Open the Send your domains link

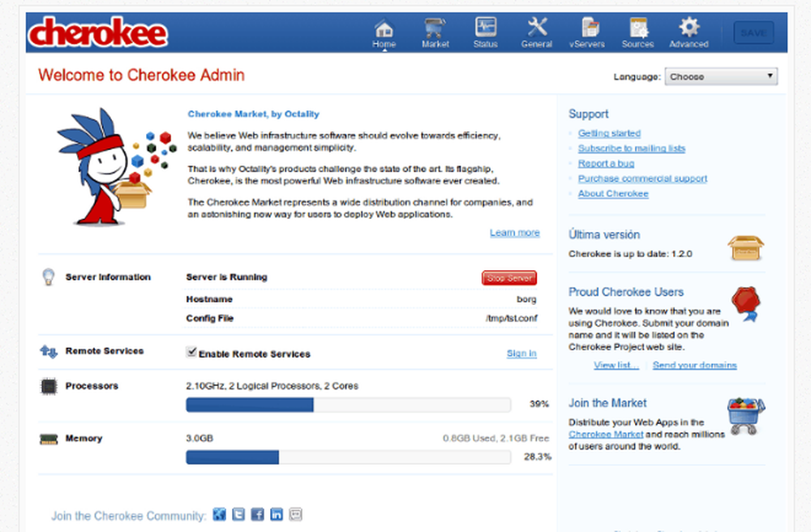(695, 365)
